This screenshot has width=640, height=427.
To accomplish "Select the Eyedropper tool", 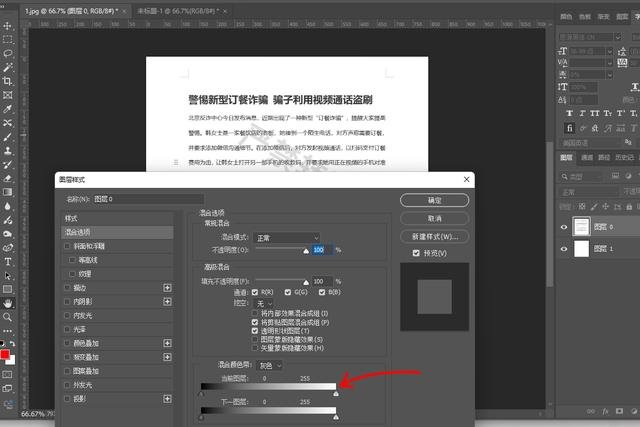I will pos(8,108).
